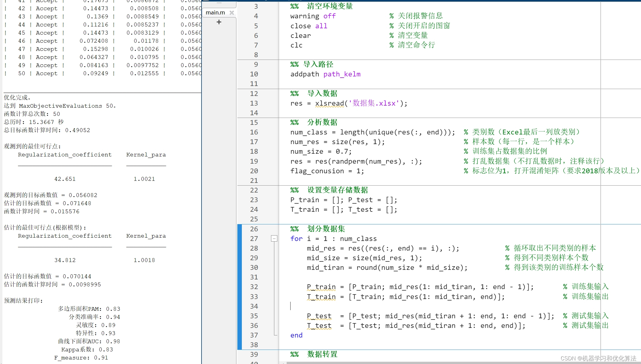Click line number 13 in gutter
The image size is (641, 364).
tap(254, 103)
